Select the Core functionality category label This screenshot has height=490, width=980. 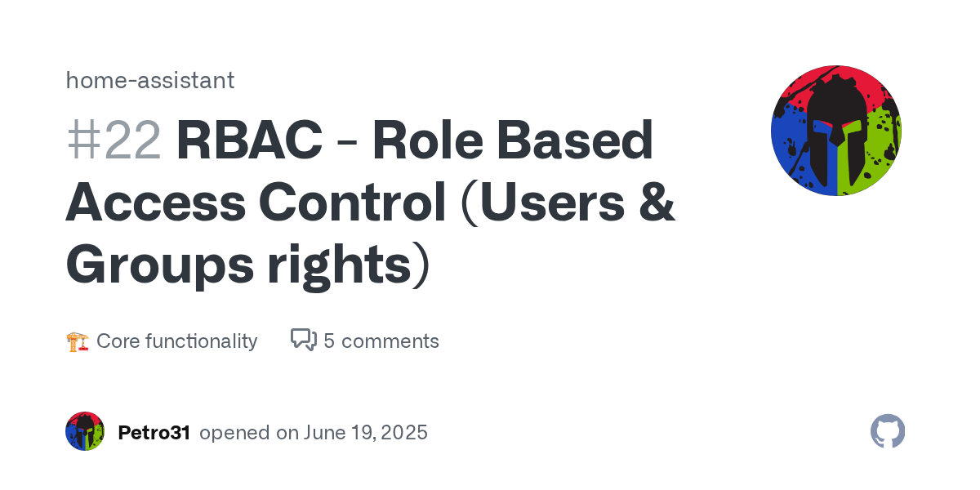point(176,341)
